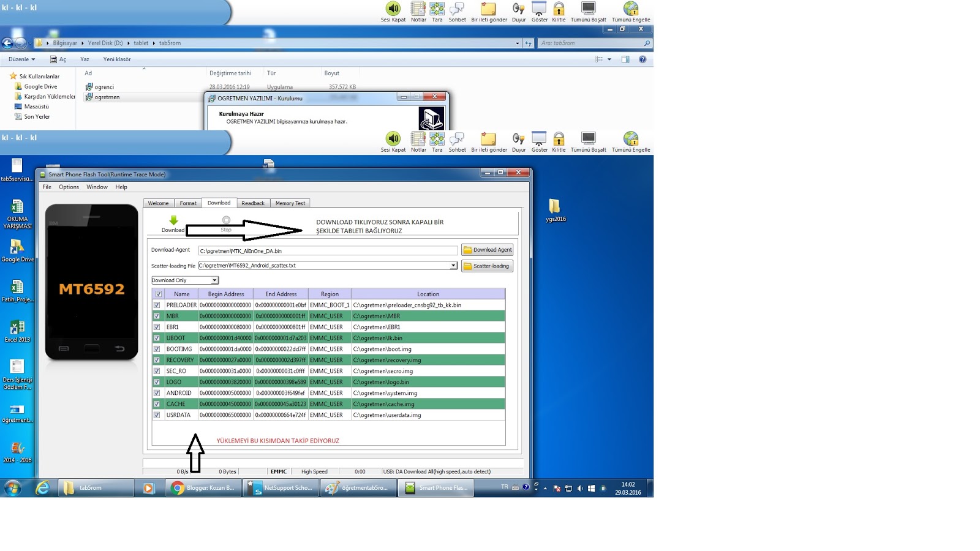Uncheck the RECOVERY partition checkbox
Image resolution: width=980 pixels, height=551 pixels.
[157, 360]
